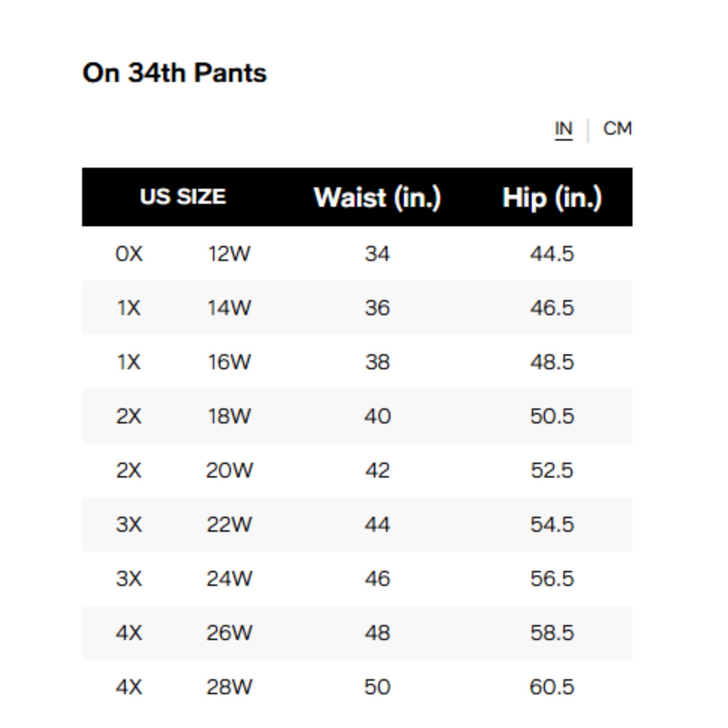Select the 22W size cell
The width and height of the screenshot is (728, 728).
(229, 525)
